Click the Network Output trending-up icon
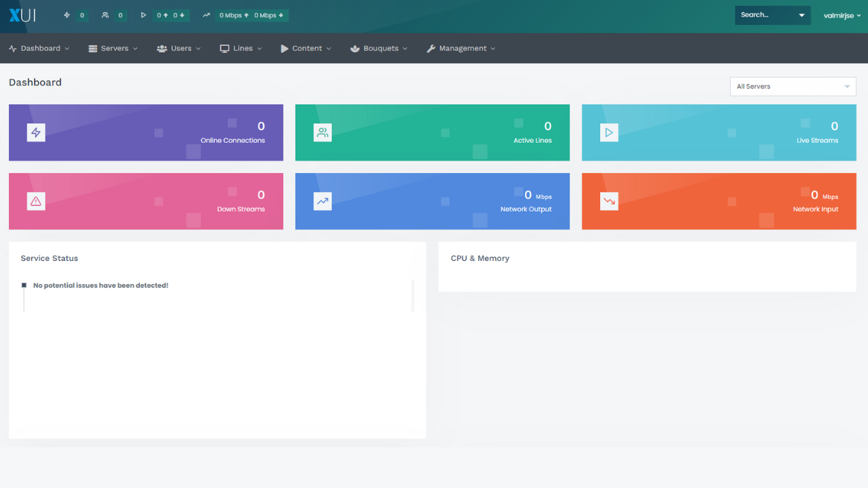868x488 pixels. 323,201
